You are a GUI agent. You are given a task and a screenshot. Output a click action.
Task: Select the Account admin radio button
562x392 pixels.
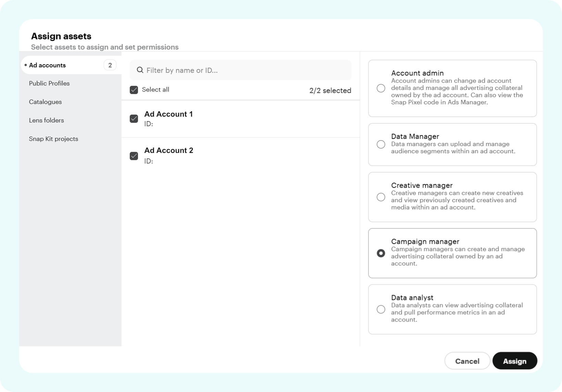click(x=381, y=88)
